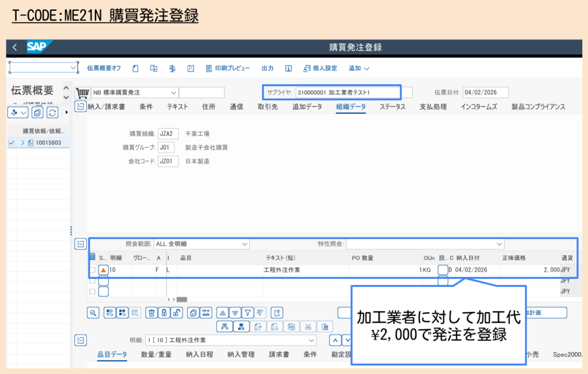
Task: Open the NB 標準購買発注 order type dropdown
Action: coord(172,92)
